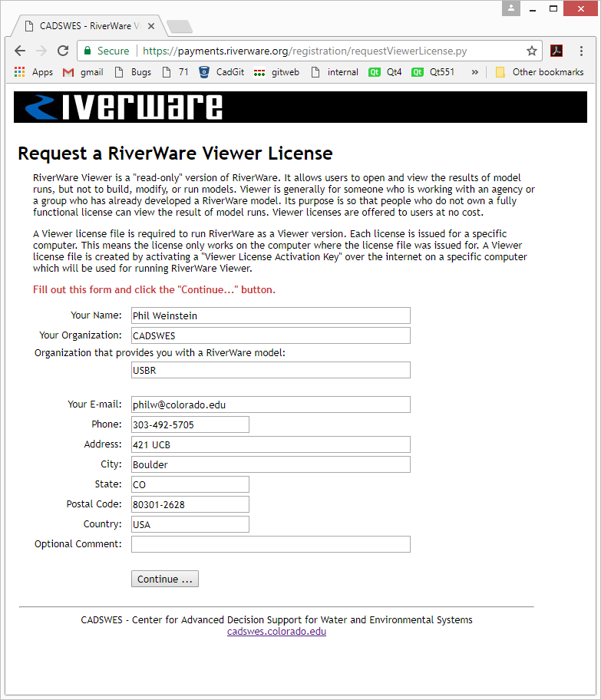This screenshot has width=601, height=700.
Task: Close the CADSWES RiverWare tab
Action: (x=151, y=26)
